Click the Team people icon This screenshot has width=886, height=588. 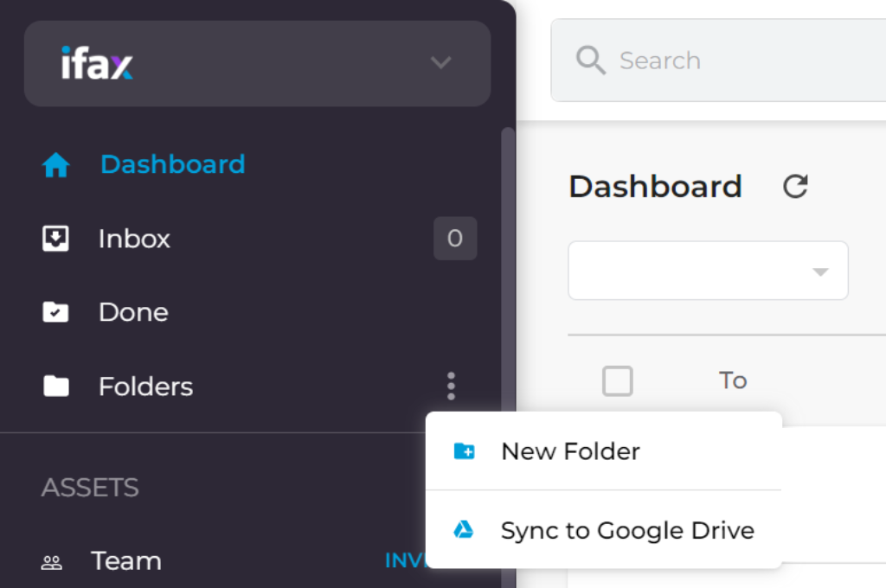pyautogui.click(x=52, y=563)
